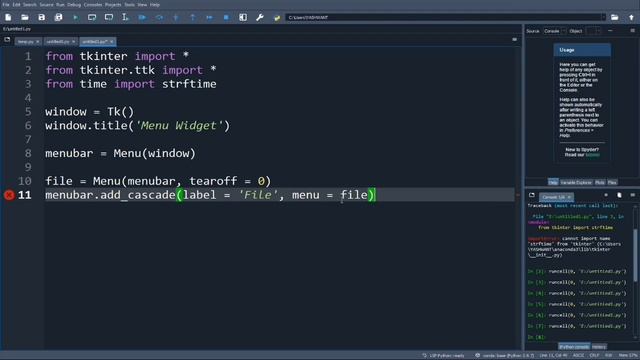Run the file with green play icon

(x=76, y=18)
